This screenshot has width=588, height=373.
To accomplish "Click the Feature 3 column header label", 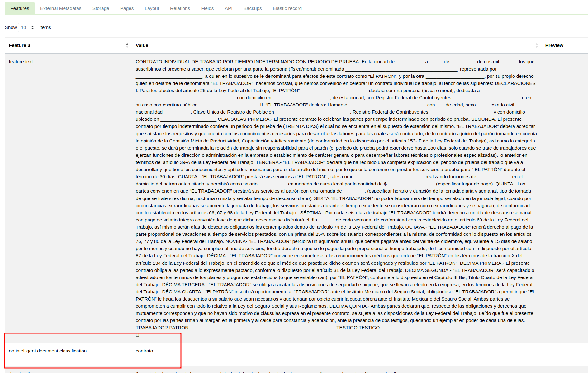I will [20, 45].
